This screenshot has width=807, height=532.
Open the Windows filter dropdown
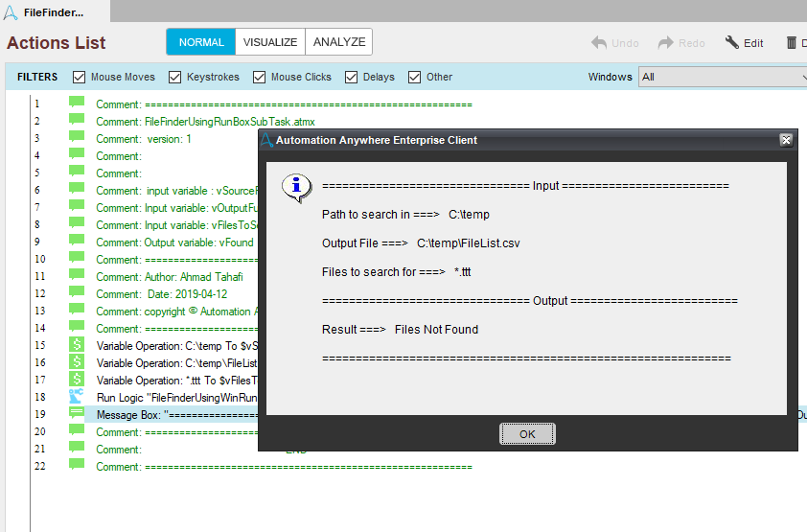[723, 77]
